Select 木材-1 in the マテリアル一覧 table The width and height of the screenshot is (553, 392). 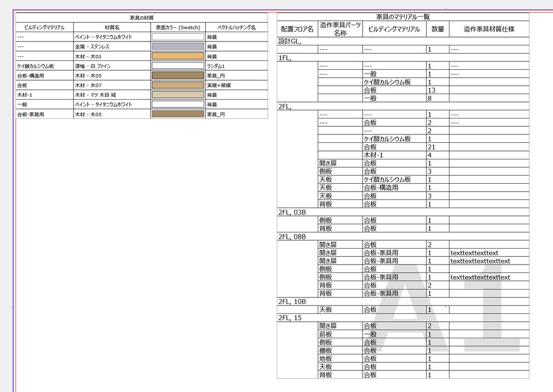tap(394, 155)
